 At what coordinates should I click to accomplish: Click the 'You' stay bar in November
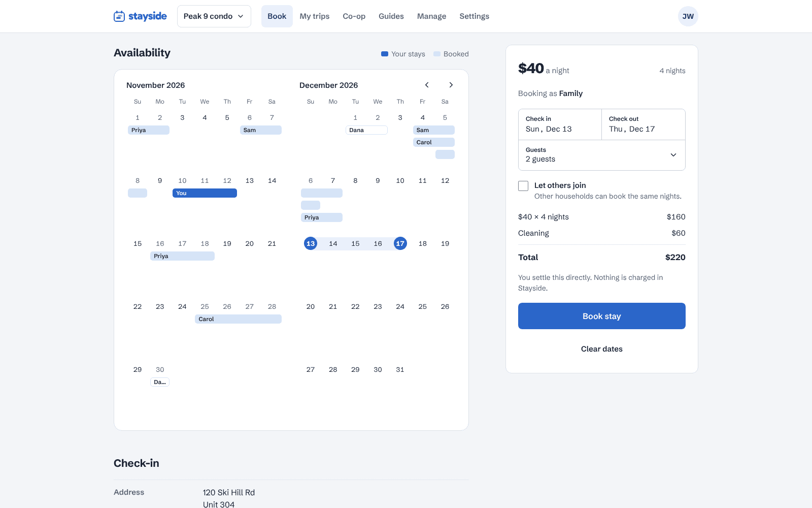[x=205, y=193]
